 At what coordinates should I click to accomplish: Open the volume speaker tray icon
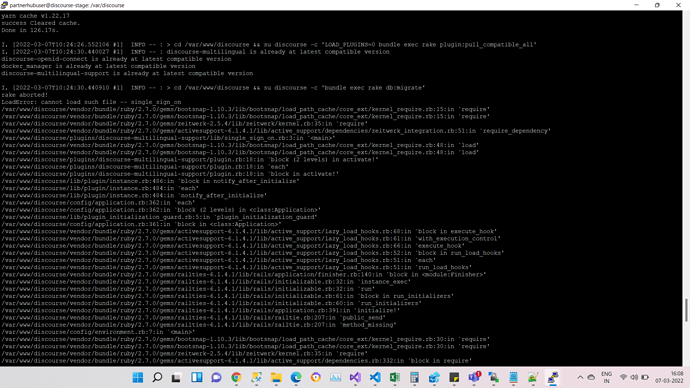634,377
